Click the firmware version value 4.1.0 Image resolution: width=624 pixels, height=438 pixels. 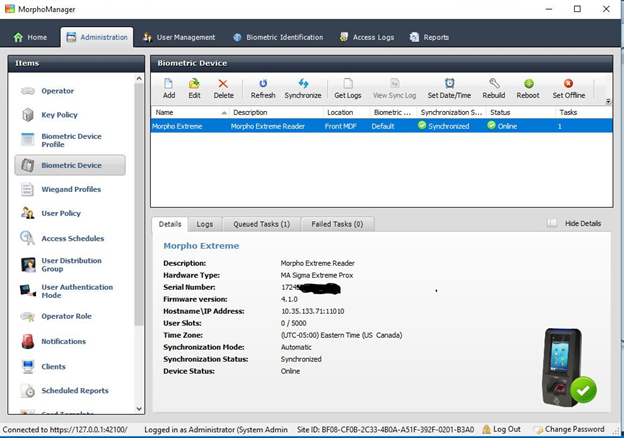click(x=289, y=299)
